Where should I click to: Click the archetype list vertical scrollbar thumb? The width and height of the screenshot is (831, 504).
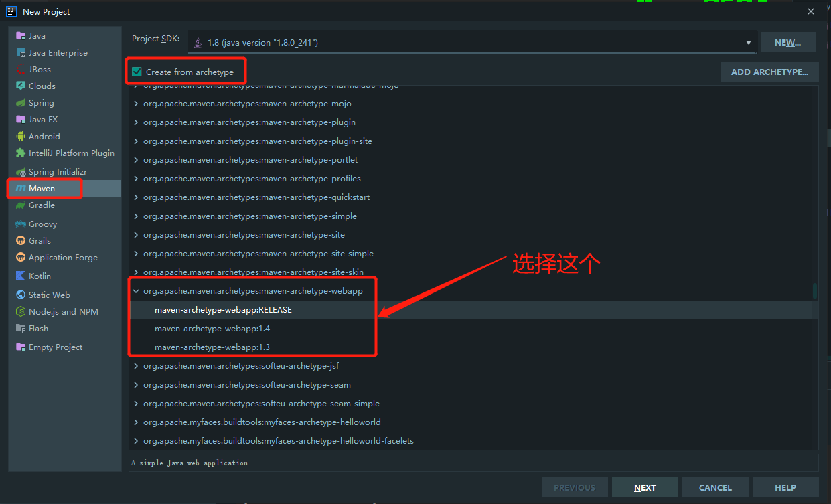pos(815,291)
